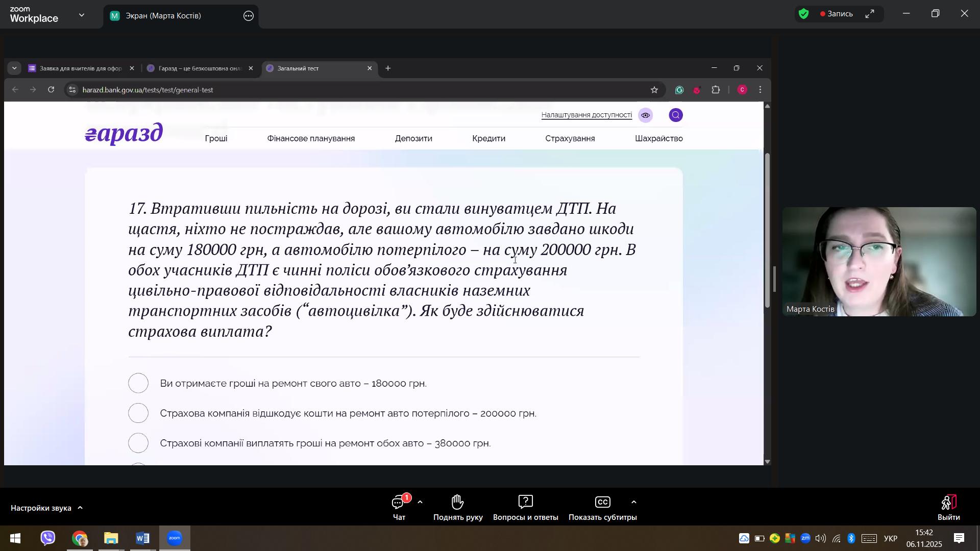Click the green encryption shield icon
The image size is (980, 551).
pyautogui.click(x=804, y=14)
